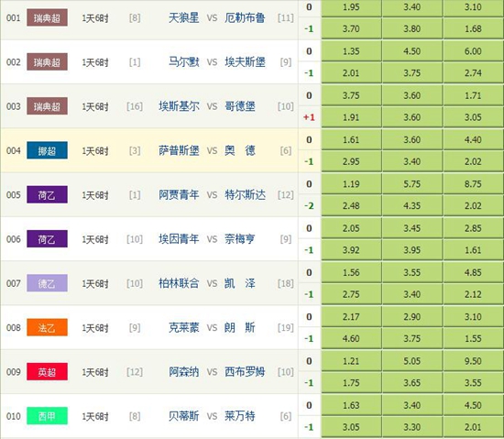Click the red 英超 league badge
This screenshot has width=504, height=439.
coord(47,372)
